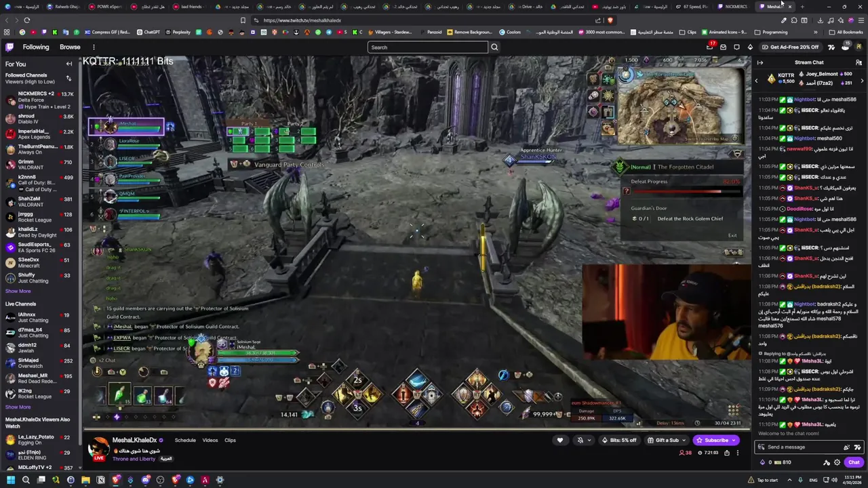Open the Following page
The height and width of the screenshot is (488, 868).
[36, 47]
